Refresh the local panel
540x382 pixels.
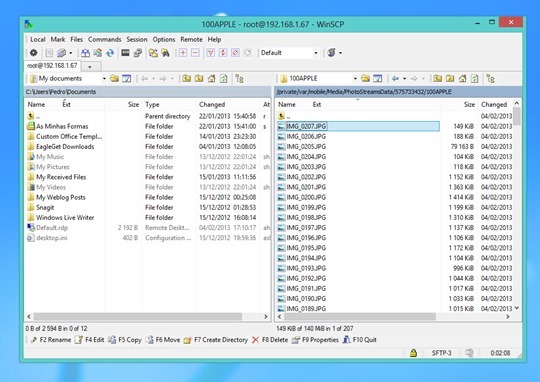224,79
